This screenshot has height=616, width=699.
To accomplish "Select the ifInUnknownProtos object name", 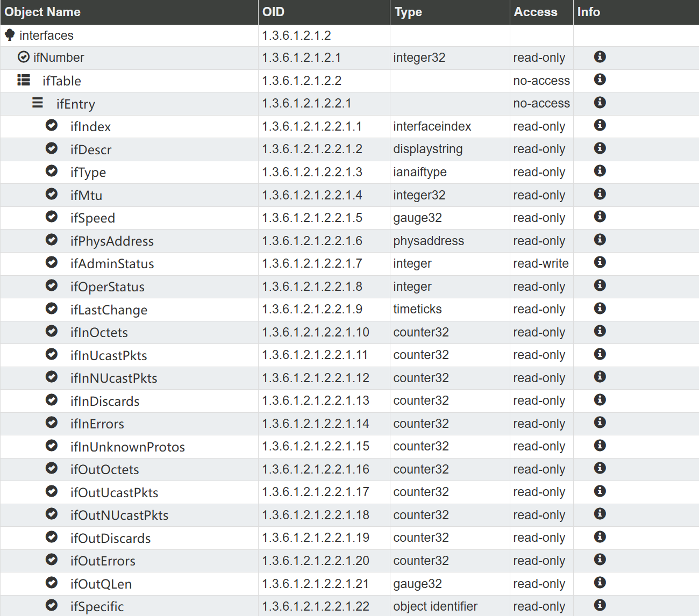I will click(127, 447).
